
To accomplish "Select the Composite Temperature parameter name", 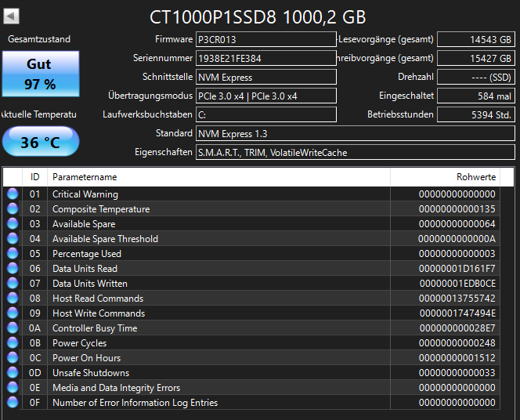I will pos(101,209).
